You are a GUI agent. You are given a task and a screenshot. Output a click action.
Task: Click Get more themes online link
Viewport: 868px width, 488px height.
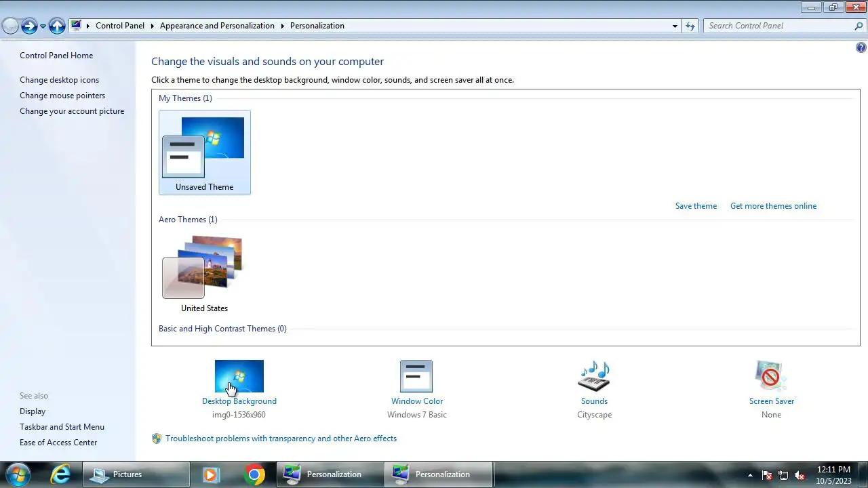coord(773,206)
